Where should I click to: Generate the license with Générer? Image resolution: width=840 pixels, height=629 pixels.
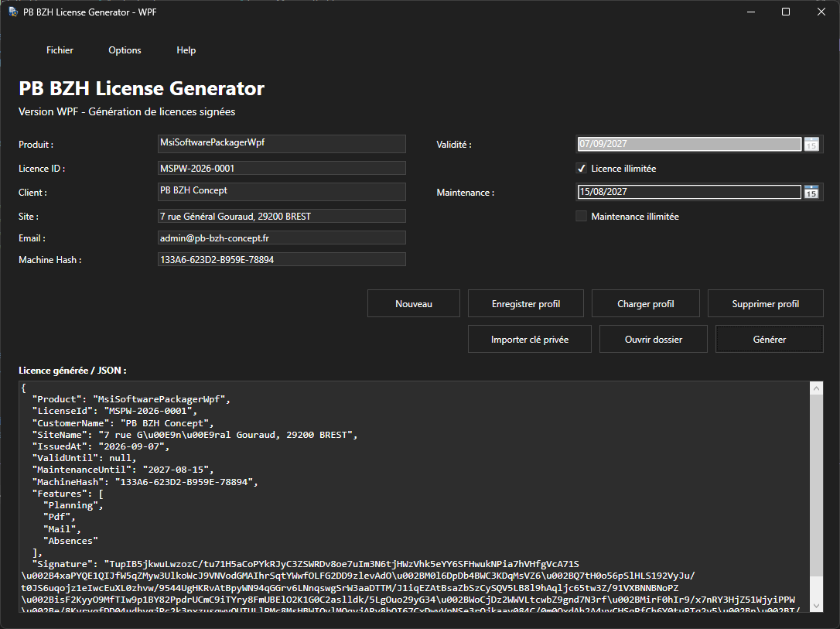[770, 339]
